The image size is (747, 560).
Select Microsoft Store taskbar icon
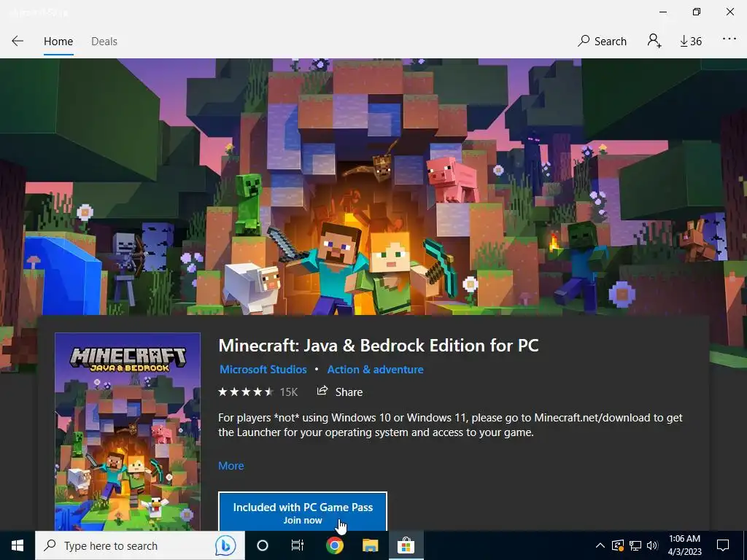[406, 545]
